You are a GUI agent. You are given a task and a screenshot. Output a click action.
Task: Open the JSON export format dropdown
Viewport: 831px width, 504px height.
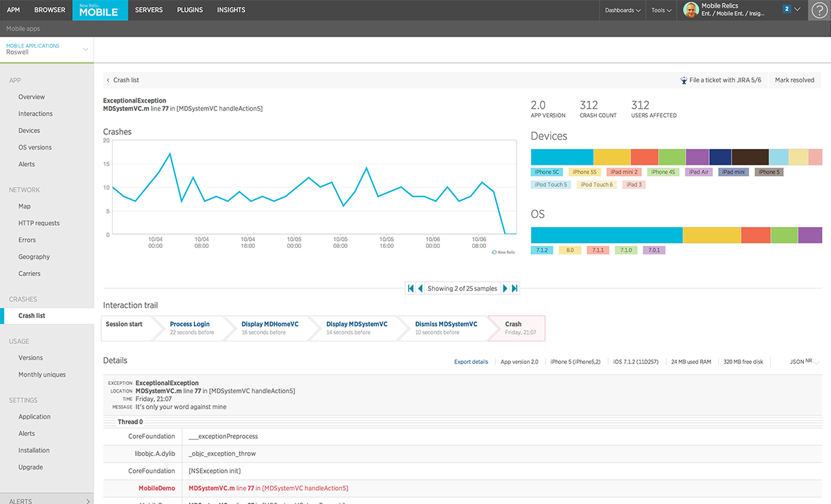pyautogui.click(x=805, y=361)
